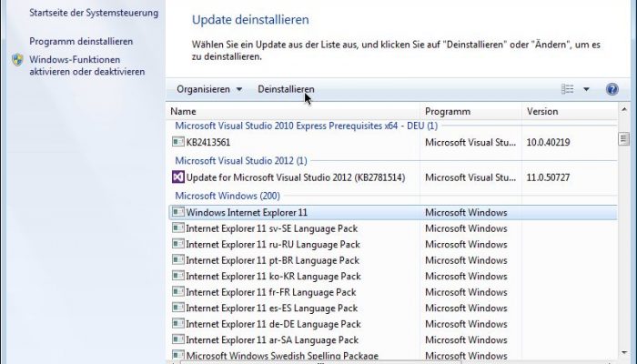
Task: Click icon of the ar-SA Language Pack row
Action: pyautogui.click(x=178, y=339)
